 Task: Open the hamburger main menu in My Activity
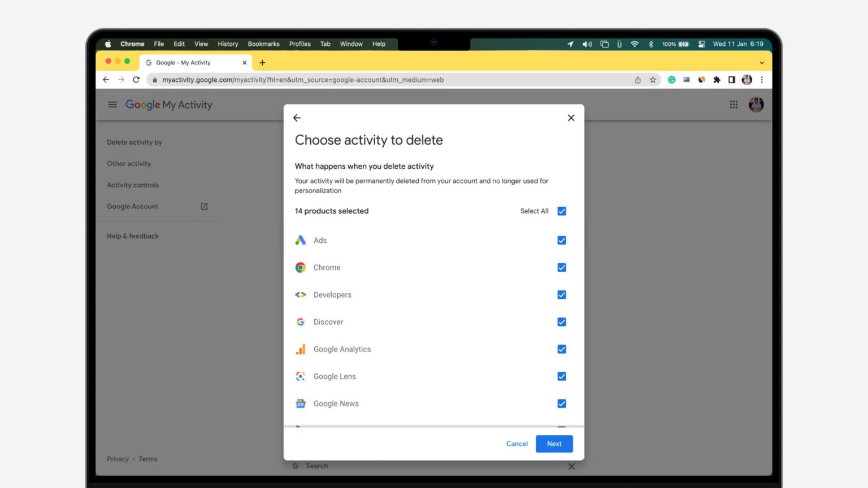coord(112,104)
